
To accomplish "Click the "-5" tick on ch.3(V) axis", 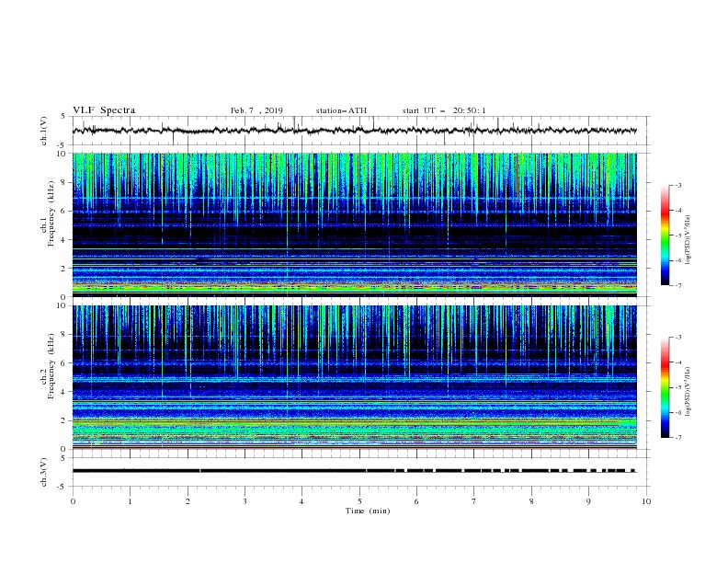I will click(x=63, y=487).
